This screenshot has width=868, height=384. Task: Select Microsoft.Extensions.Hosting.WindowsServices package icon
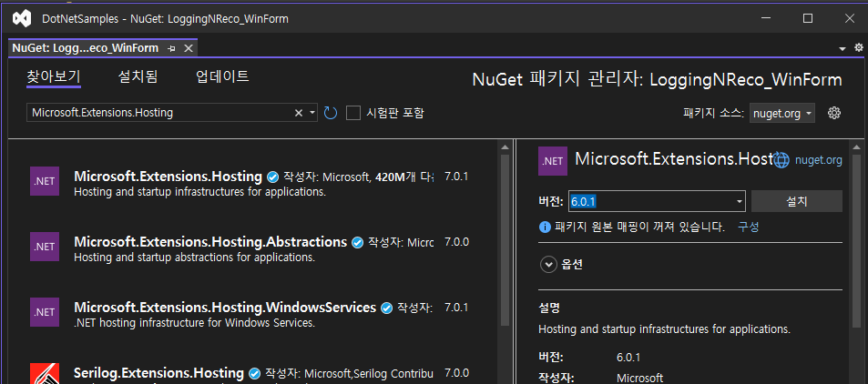(x=45, y=311)
